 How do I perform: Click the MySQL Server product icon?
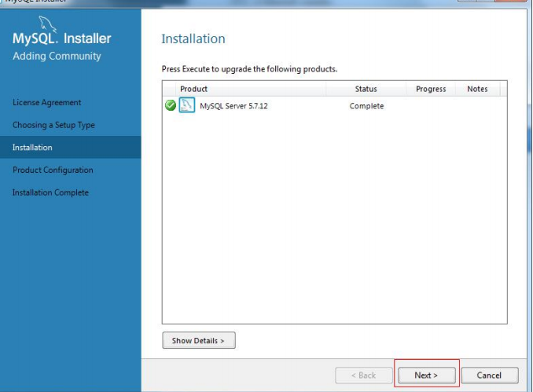tap(187, 105)
